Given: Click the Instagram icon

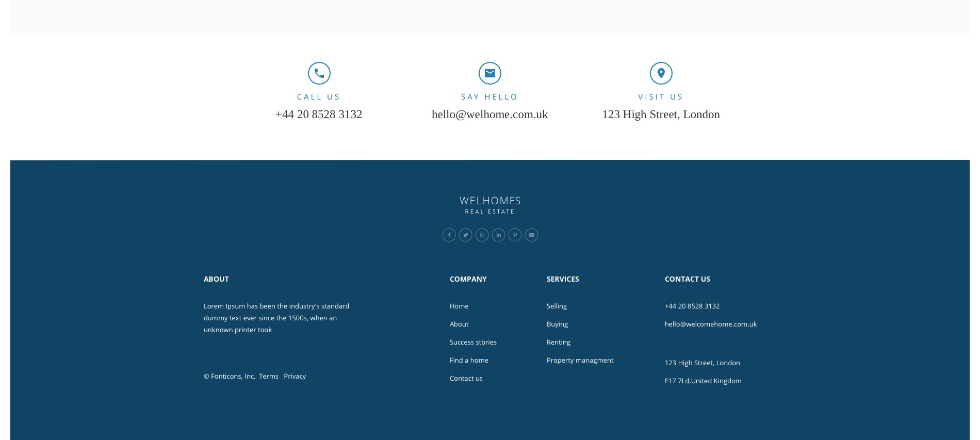Looking at the screenshot, I should pos(482,235).
